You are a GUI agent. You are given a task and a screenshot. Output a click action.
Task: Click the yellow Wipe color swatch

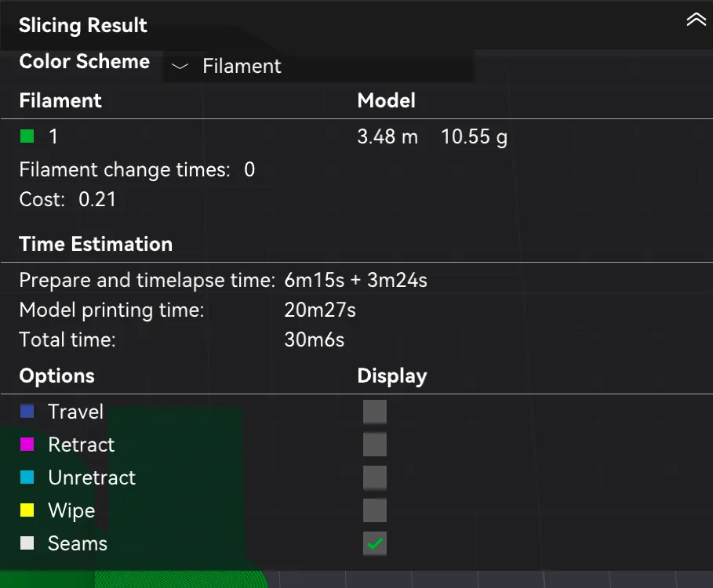27,510
